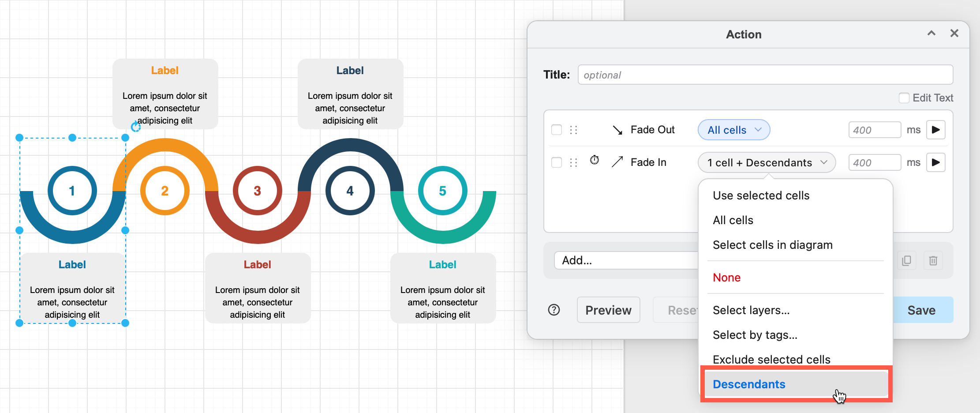This screenshot has height=413, width=980.
Task: Click the top-right selection resize handle
Action: pyautogui.click(x=125, y=138)
